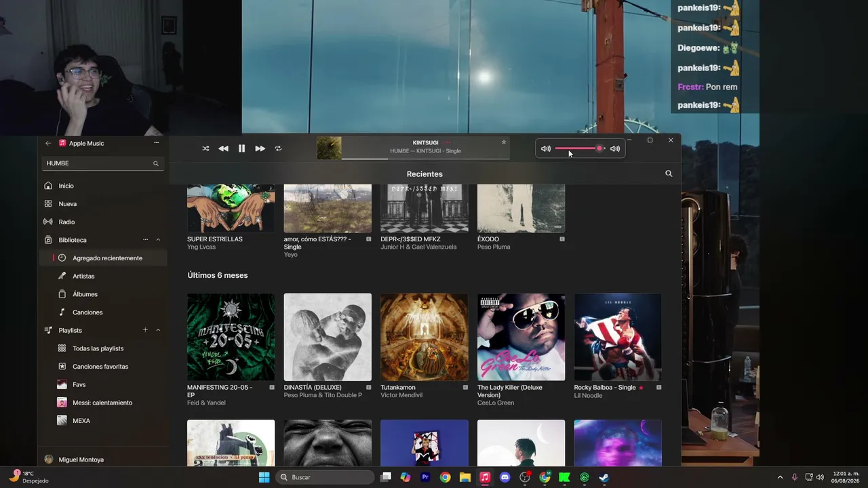Click the taskbar Buscar search box

(x=325, y=477)
